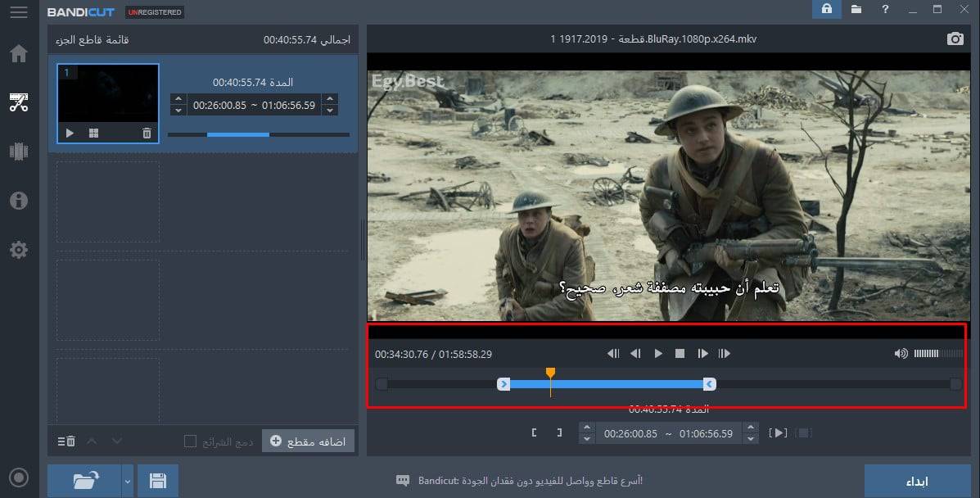Set start point bracket

click(x=535, y=433)
